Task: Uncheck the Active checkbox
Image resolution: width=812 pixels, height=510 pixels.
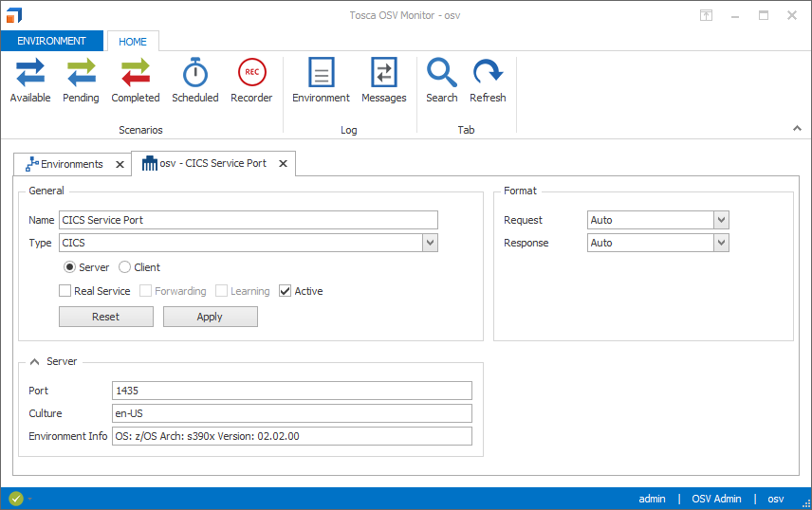Action: click(286, 291)
